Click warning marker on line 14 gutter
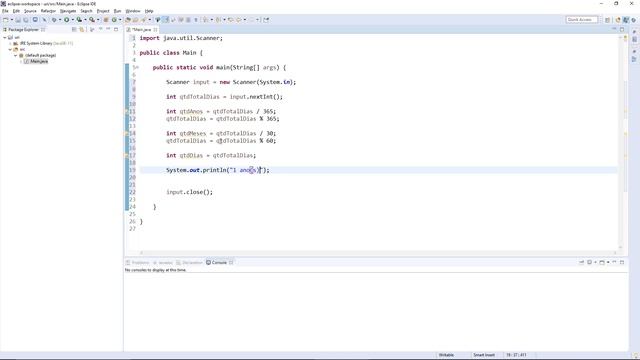 click(127, 133)
